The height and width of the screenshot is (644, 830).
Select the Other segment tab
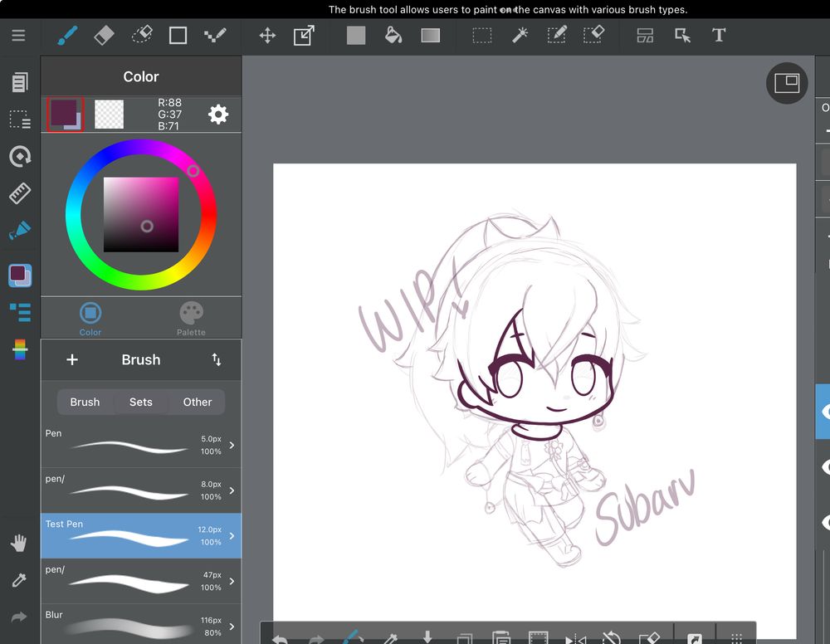click(x=198, y=402)
